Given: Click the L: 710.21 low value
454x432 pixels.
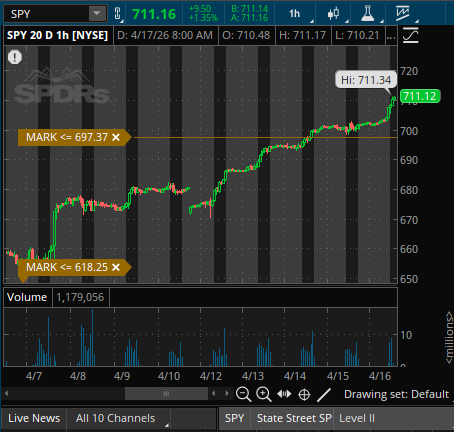Looking at the screenshot, I should (x=357, y=35).
